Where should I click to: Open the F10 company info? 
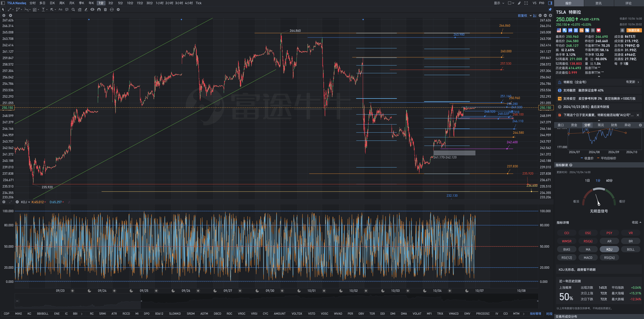click(542, 3)
